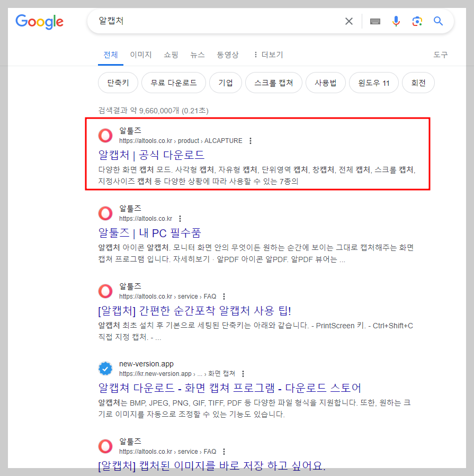Screen dimensions: 474x476
Task: Select the 전체 tab
Action: pos(111,55)
